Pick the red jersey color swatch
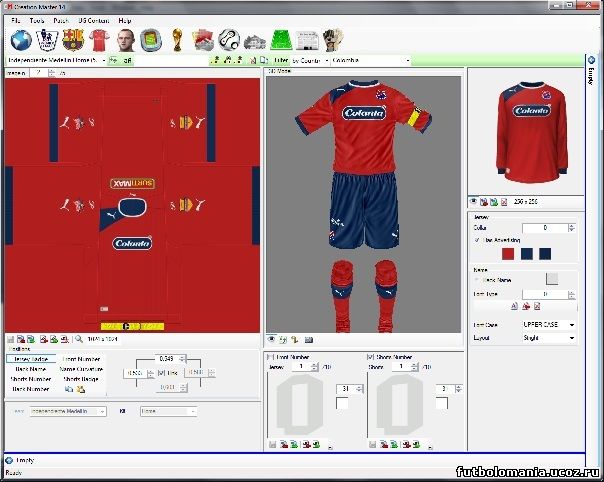 [508, 254]
